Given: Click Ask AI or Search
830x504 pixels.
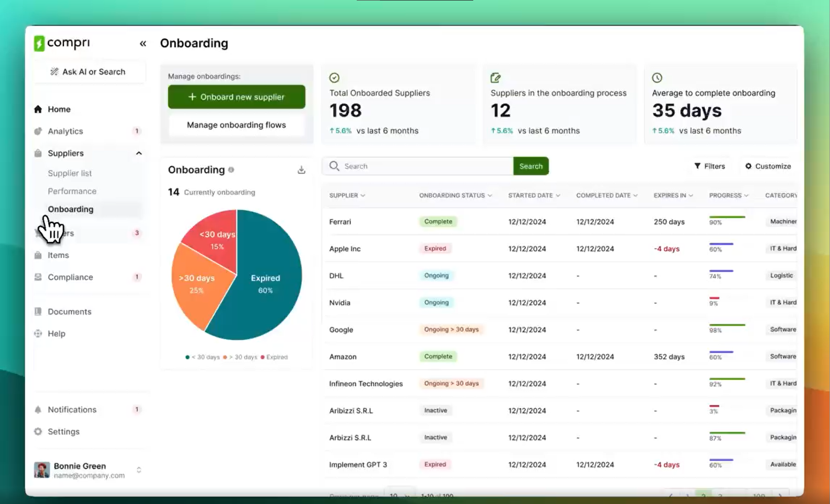Looking at the screenshot, I should click(x=89, y=72).
